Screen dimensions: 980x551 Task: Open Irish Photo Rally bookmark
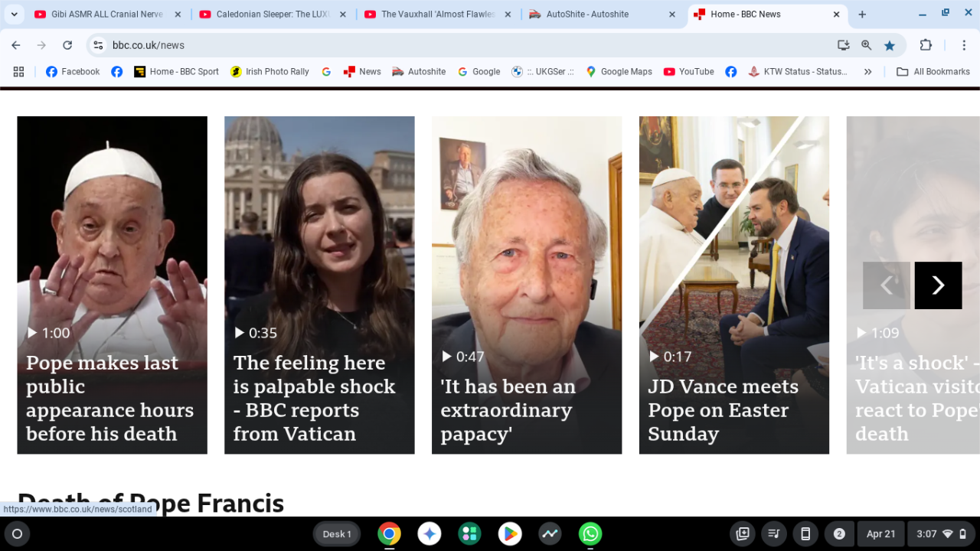(270, 71)
